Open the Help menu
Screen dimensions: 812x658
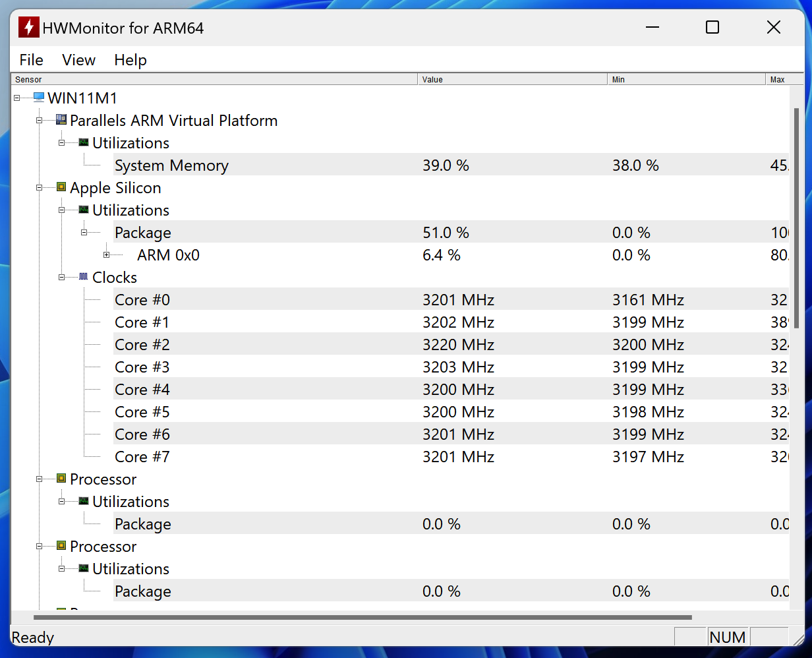tap(130, 60)
